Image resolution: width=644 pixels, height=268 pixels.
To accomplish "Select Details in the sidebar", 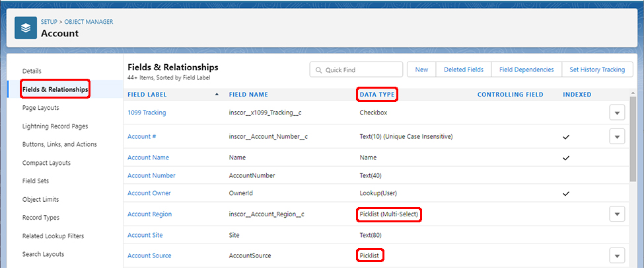I will (32, 71).
